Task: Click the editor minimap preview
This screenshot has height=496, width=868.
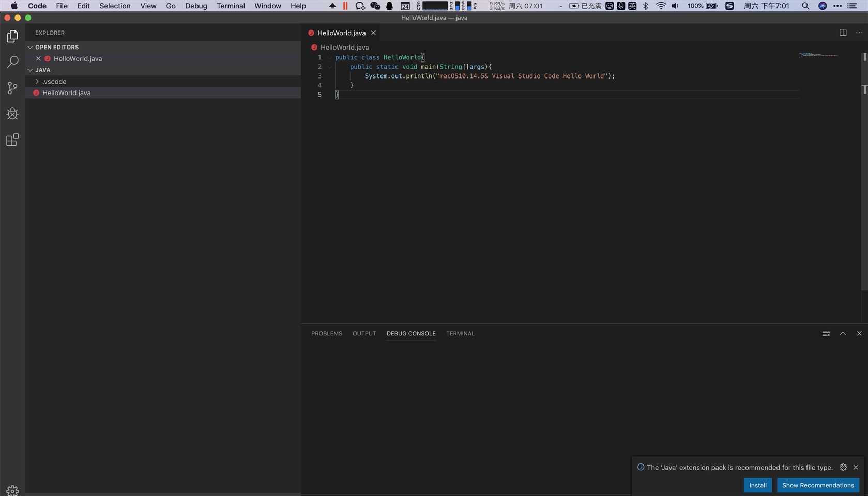Action: pyautogui.click(x=818, y=55)
